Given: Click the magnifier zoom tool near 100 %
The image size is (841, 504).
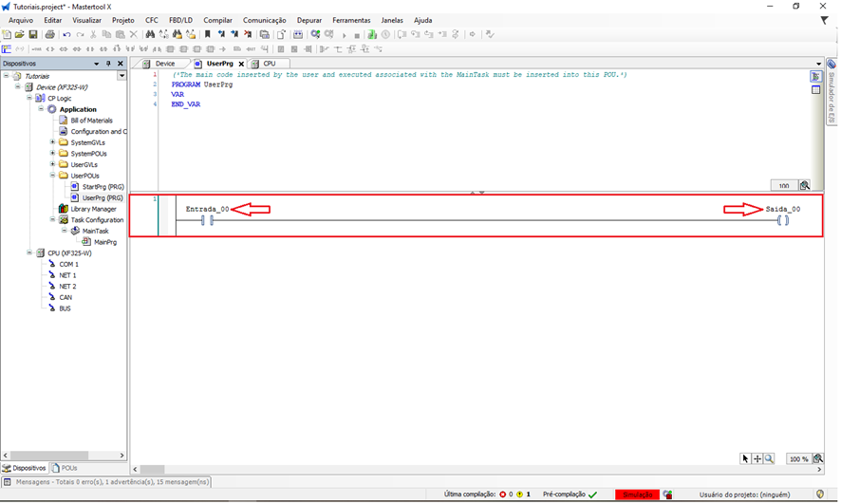Looking at the screenshot, I should pos(769,458).
